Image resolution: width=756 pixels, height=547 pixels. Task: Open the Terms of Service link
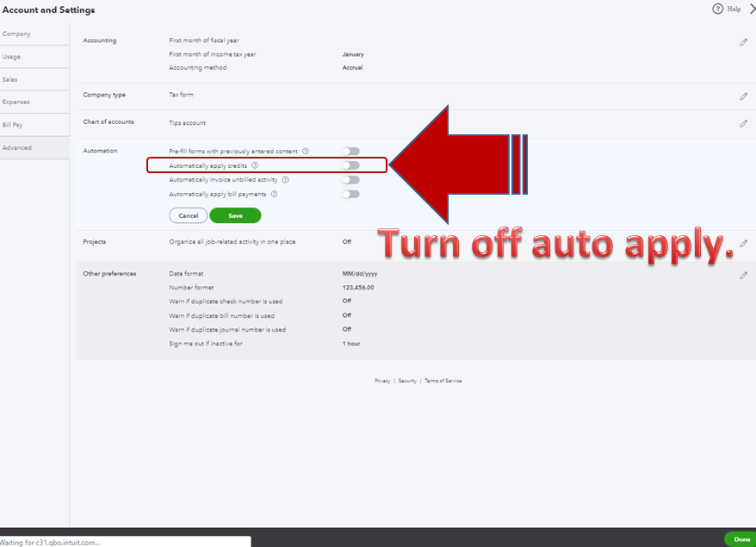coord(443,381)
